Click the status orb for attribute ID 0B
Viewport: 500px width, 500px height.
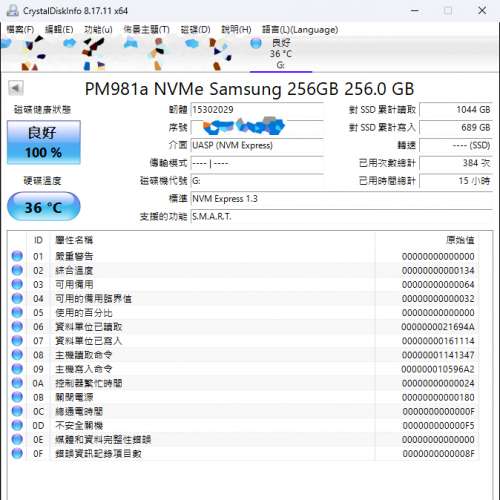[x=17, y=397]
